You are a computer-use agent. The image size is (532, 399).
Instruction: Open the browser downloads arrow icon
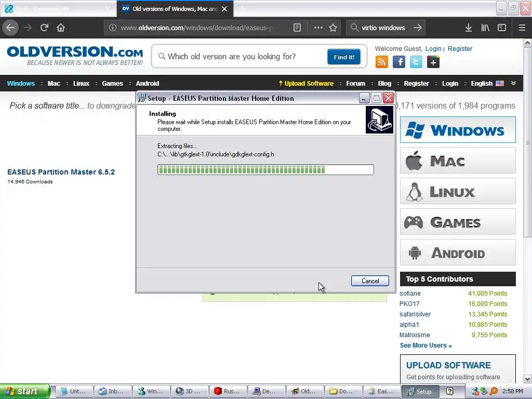click(469, 28)
